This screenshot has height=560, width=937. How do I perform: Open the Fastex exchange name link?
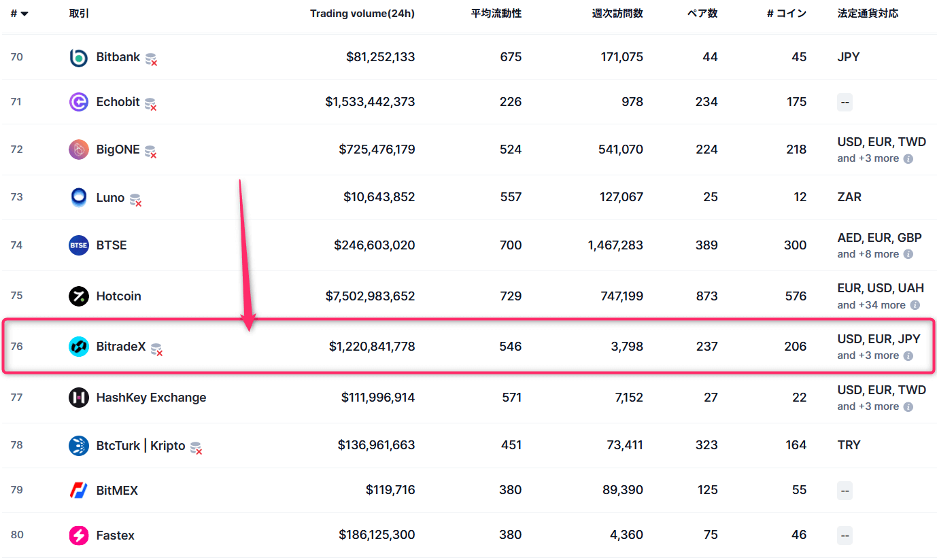point(115,536)
